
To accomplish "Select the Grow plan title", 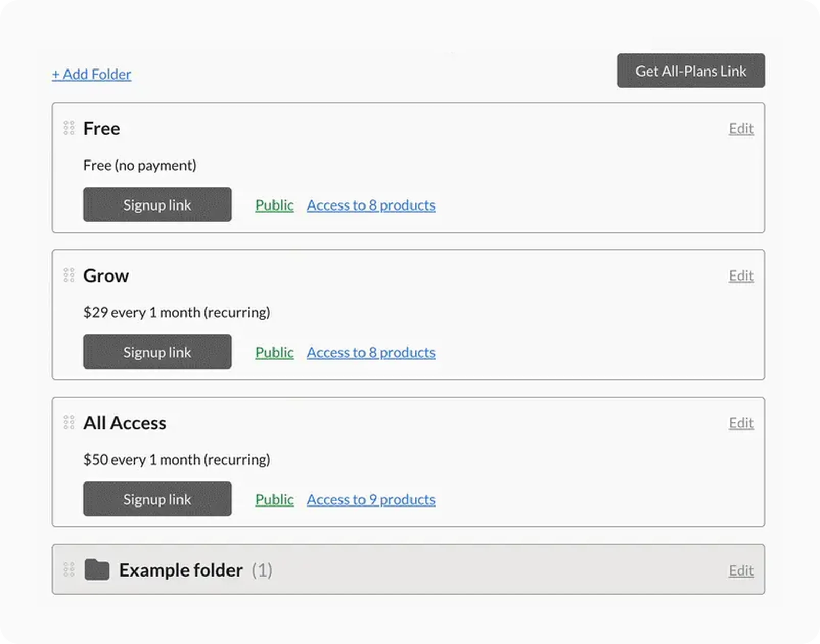I will coord(106,275).
